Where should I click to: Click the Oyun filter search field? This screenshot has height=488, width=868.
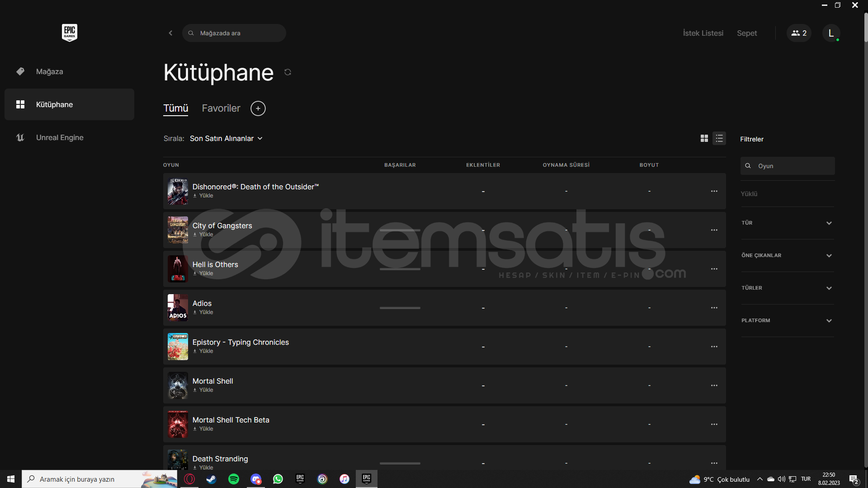click(x=788, y=166)
